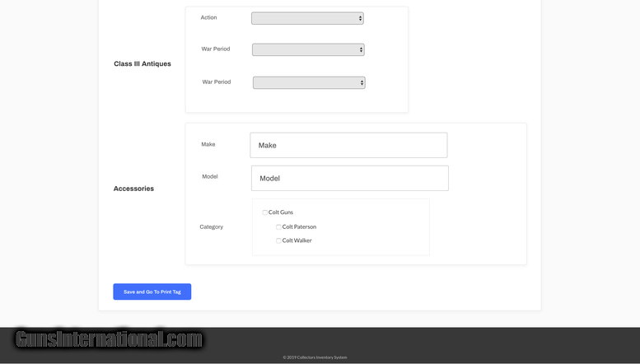640x364 pixels.
Task: Click into the Model text field
Action: tap(349, 178)
